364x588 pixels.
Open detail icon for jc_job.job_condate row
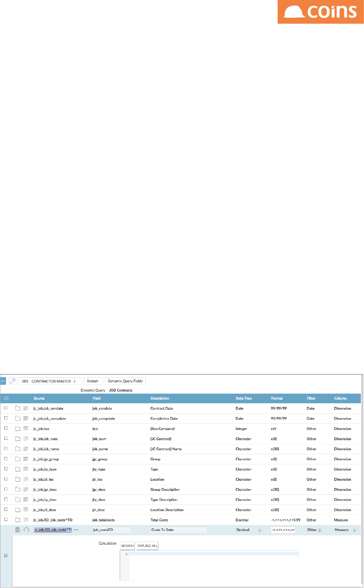pyautogui.click(x=26, y=408)
